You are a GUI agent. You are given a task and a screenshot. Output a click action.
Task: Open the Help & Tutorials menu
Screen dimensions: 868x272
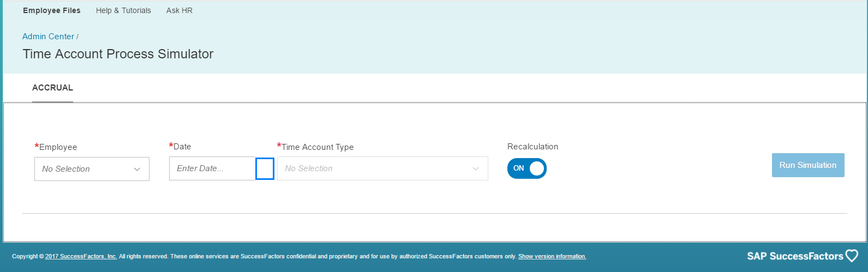123,10
